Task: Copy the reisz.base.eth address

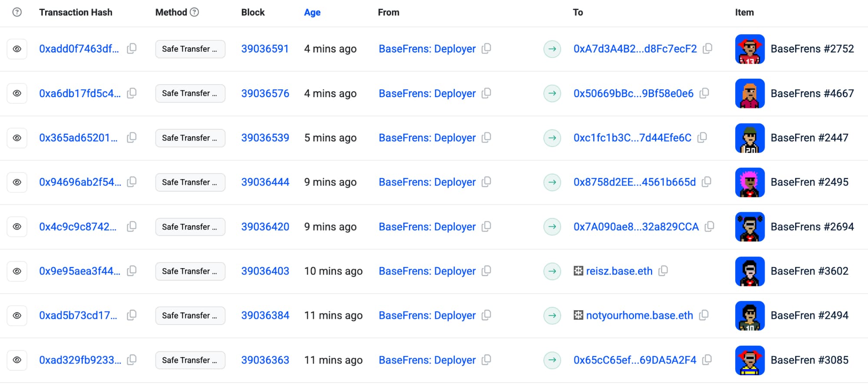Action: 663,271
